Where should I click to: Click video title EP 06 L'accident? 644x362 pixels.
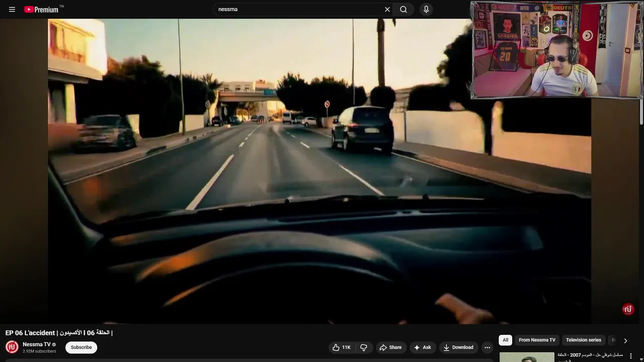coord(59,333)
